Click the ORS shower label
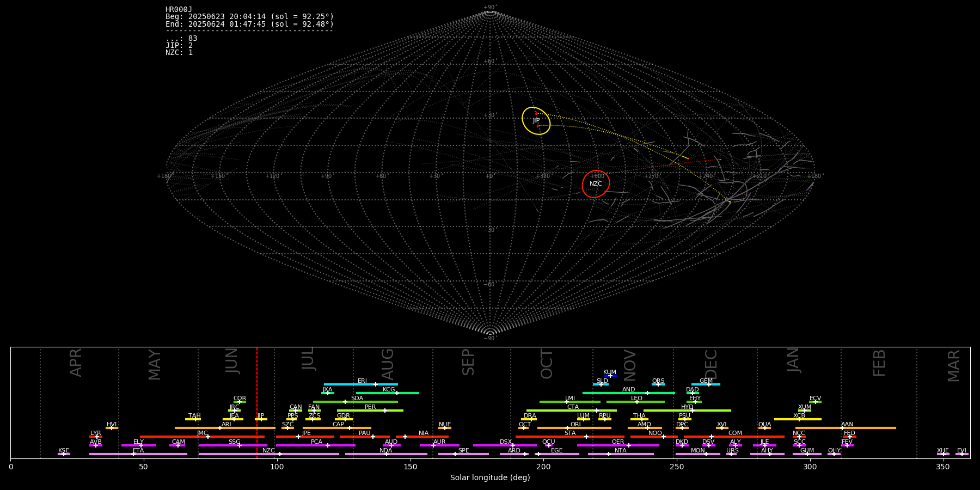The image size is (980, 490). click(658, 381)
